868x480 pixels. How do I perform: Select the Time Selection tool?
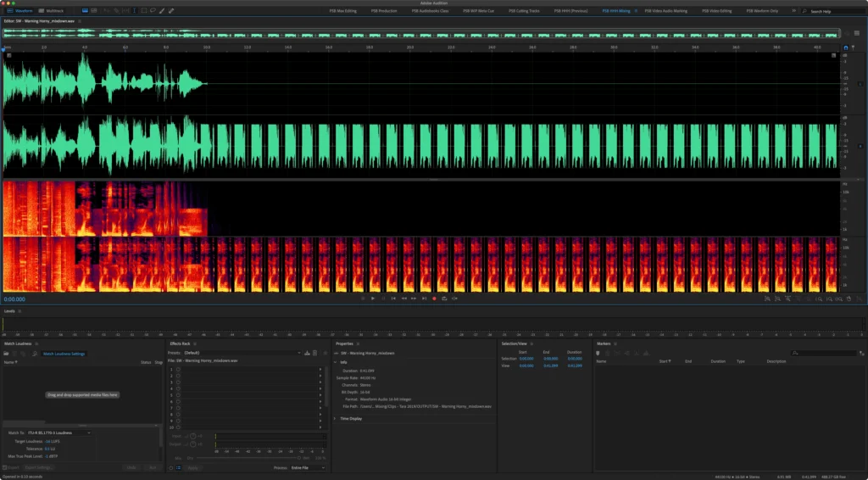coord(135,10)
